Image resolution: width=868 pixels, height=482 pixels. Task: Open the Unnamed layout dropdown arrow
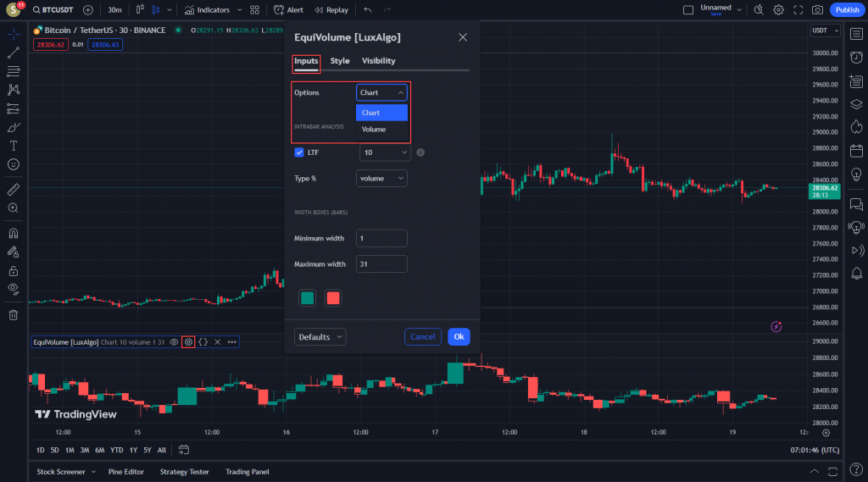tap(739, 10)
